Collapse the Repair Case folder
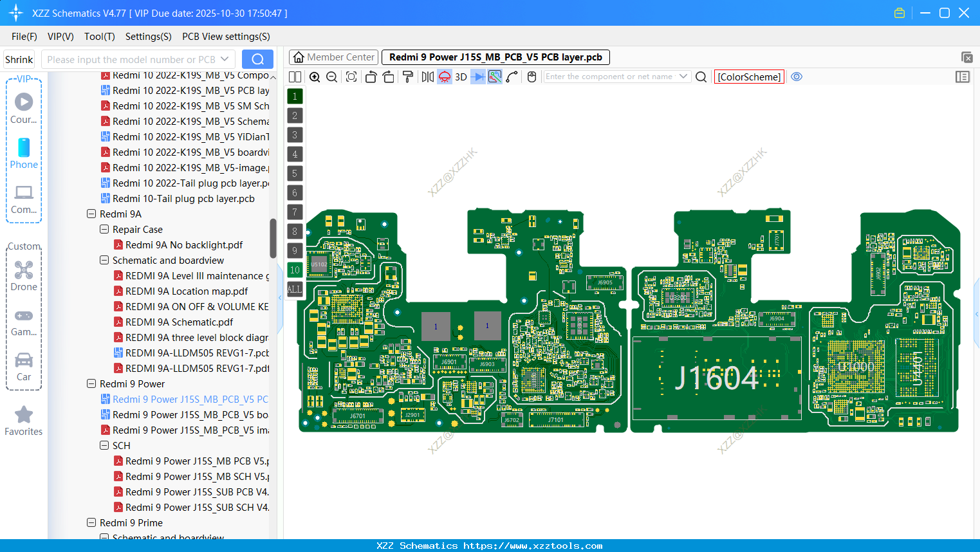The image size is (980, 552). (104, 230)
